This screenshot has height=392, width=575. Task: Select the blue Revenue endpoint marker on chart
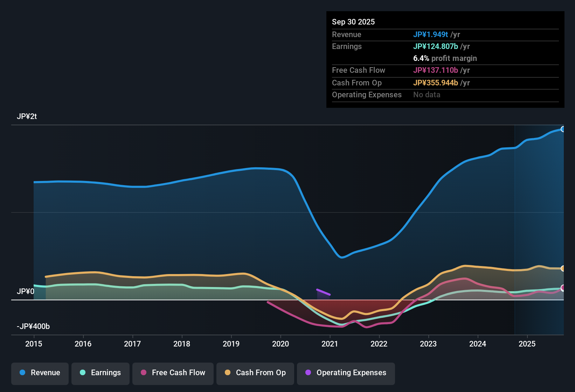click(563, 129)
